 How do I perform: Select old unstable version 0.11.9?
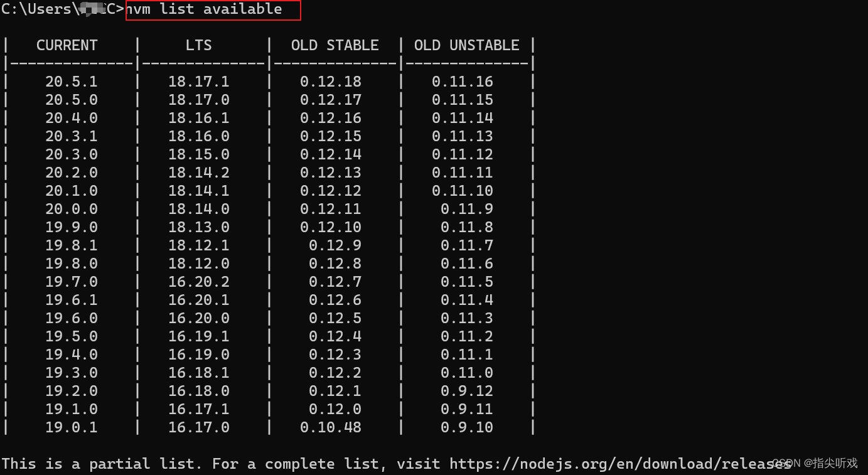pos(467,210)
